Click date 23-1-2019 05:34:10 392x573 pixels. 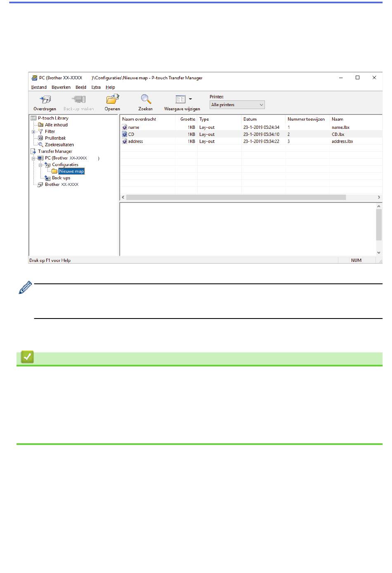click(261, 134)
